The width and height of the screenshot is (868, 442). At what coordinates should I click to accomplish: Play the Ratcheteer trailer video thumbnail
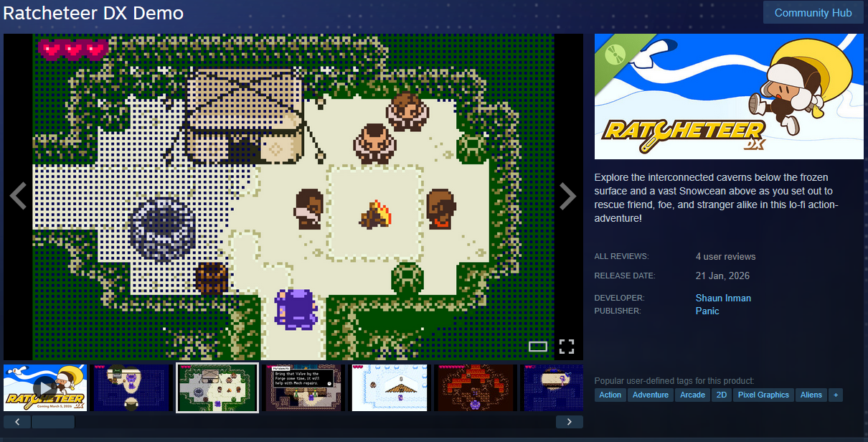(x=45, y=387)
